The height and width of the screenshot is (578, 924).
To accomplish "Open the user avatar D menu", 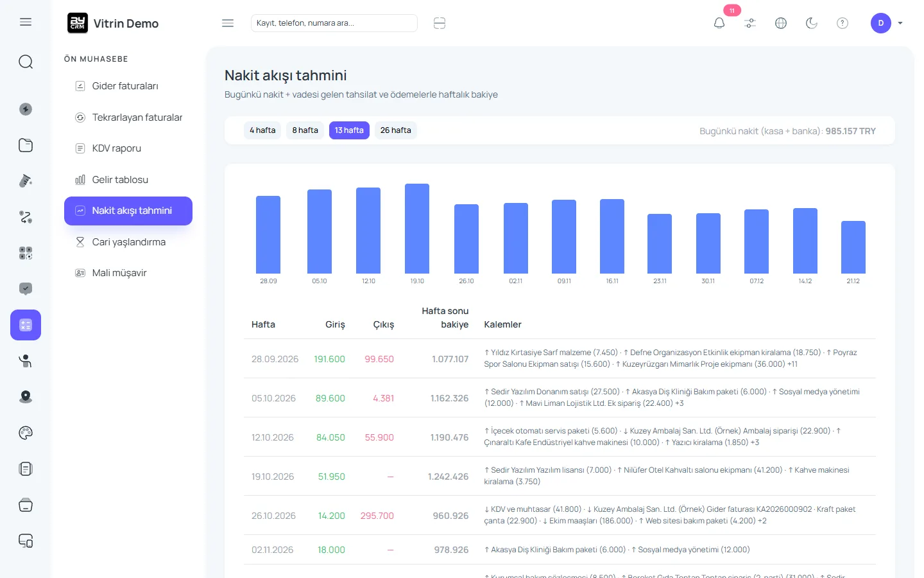I will 881,23.
